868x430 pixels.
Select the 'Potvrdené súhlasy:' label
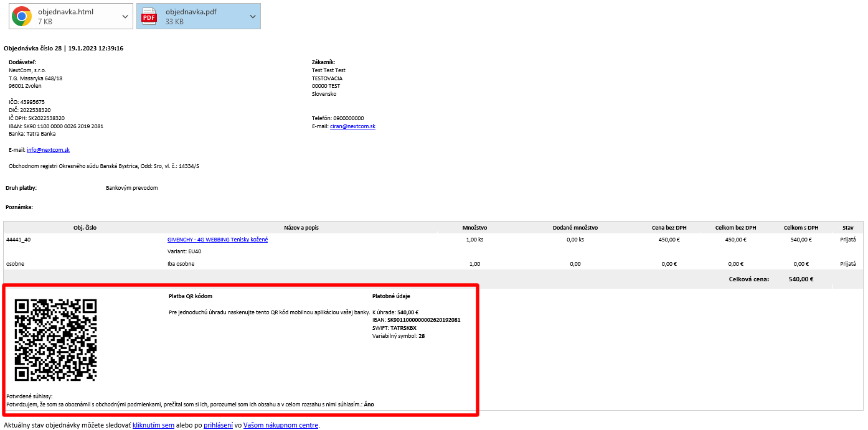point(29,396)
